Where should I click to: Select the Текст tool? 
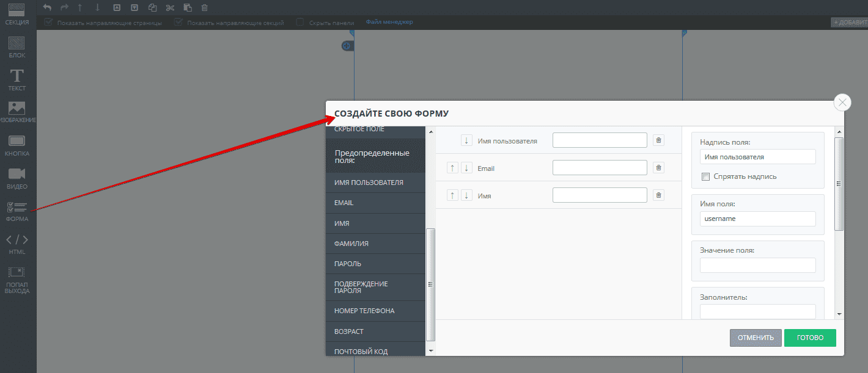17,80
